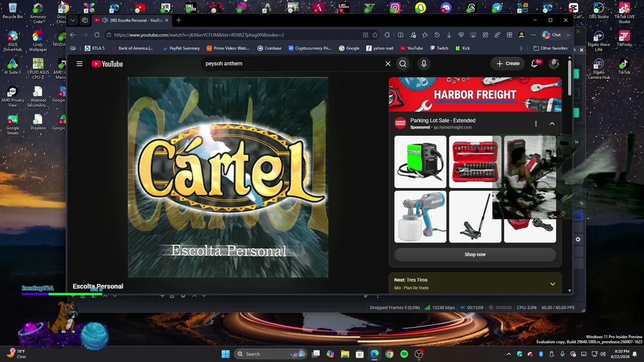Open Google bookmark in favorites bar
644x362 pixels.
pyautogui.click(x=349, y=48)
